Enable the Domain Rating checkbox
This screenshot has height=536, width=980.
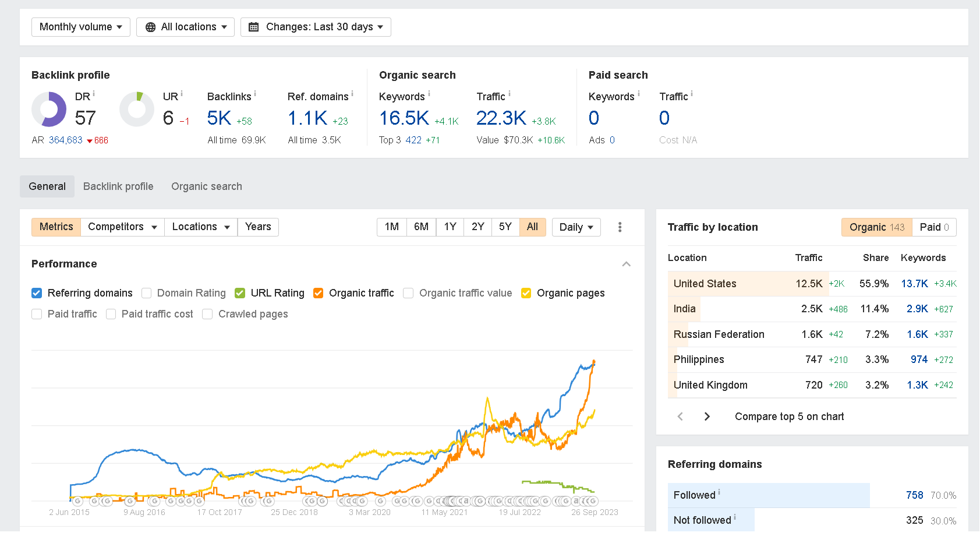147,293
